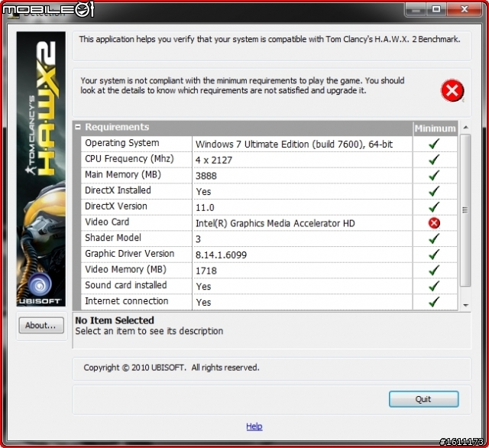The width and height of the screenshot is (489, 448).
Task: Click the Yes value for Internet connection
Action: coord(203,302)
